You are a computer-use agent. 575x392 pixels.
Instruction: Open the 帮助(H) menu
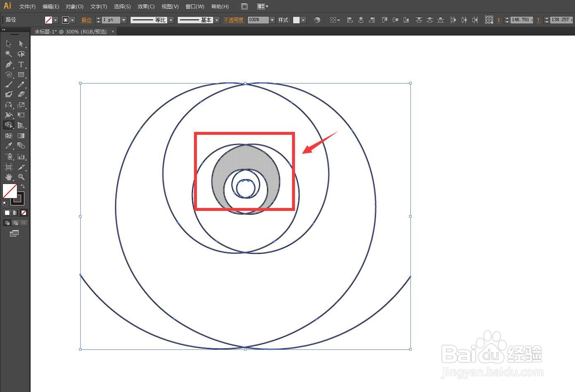pyautogui.click(x=220, y=7)
